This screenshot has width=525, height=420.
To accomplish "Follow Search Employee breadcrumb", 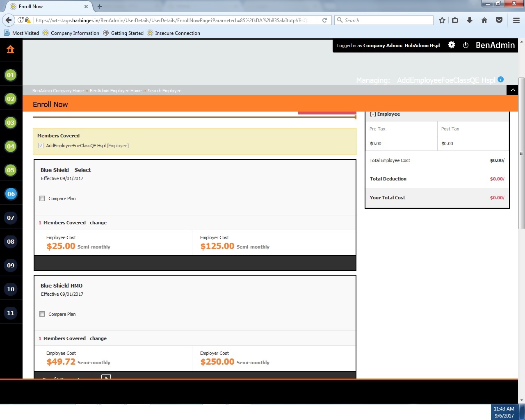I will 164,91.
